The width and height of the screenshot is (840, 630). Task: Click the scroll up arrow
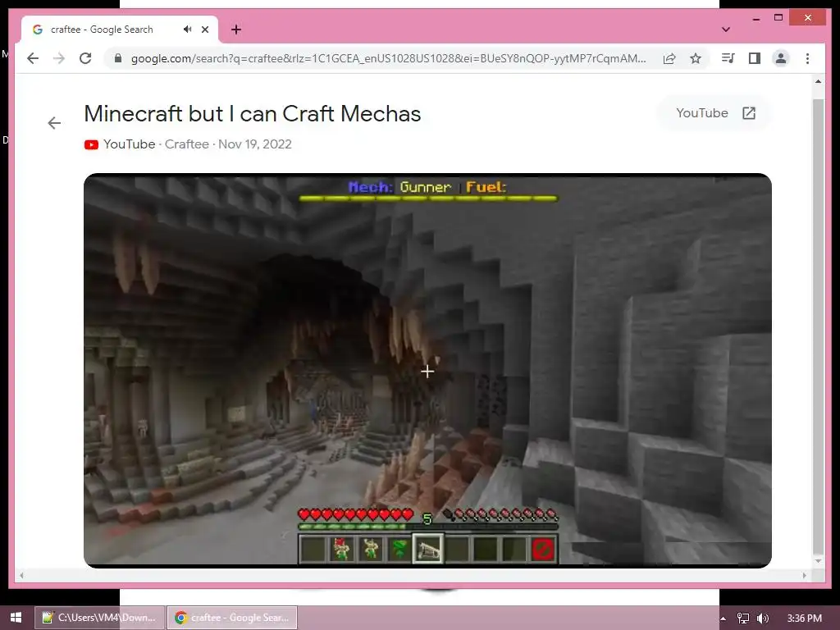(x=818, y=81)
